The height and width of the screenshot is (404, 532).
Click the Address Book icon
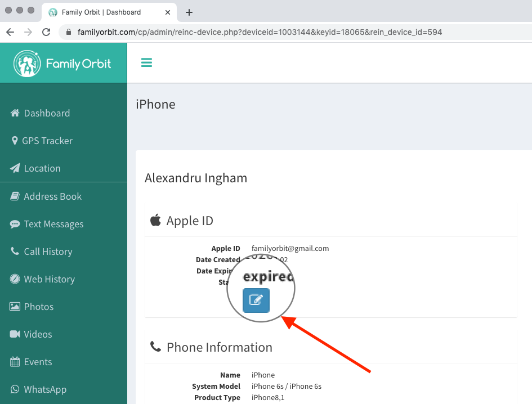point(15,196)
